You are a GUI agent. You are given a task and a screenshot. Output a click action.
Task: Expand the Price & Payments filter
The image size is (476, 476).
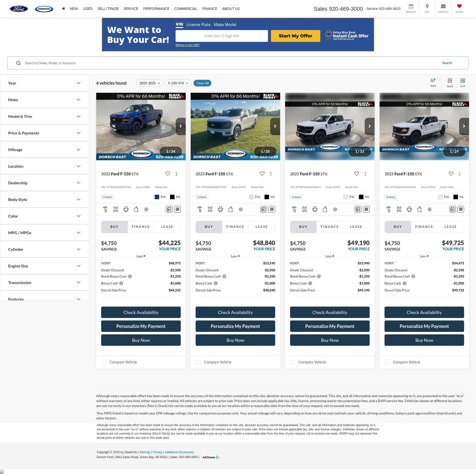tap(45, 133)
